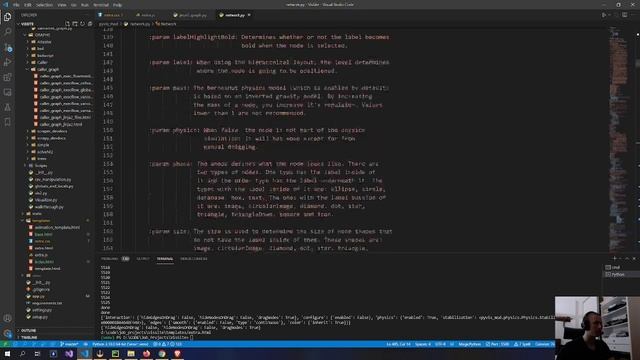640x360 pixels.
Task: Open csv_manipulation.py in Explorer
Action: click(x=53, y=179)
